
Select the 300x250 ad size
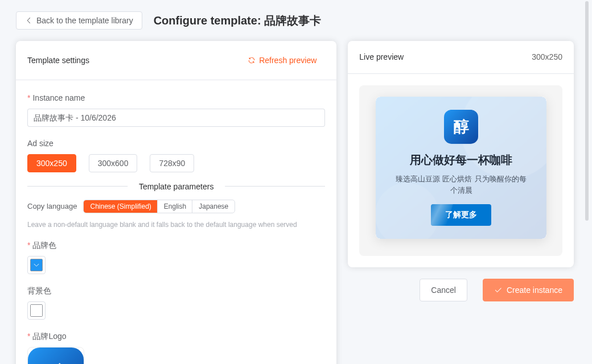pyautogui.click(x=52, y=163)
